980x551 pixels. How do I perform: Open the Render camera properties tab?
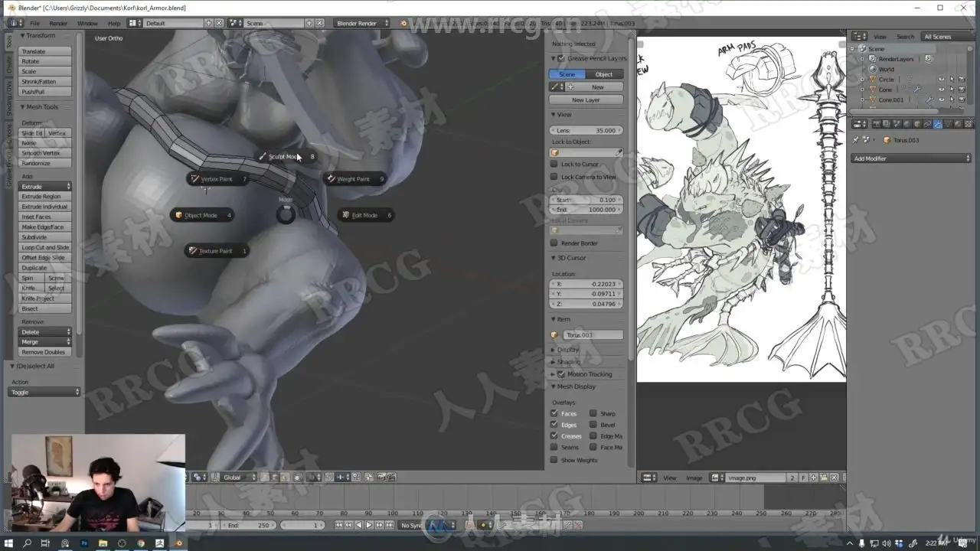click(877, 124)
